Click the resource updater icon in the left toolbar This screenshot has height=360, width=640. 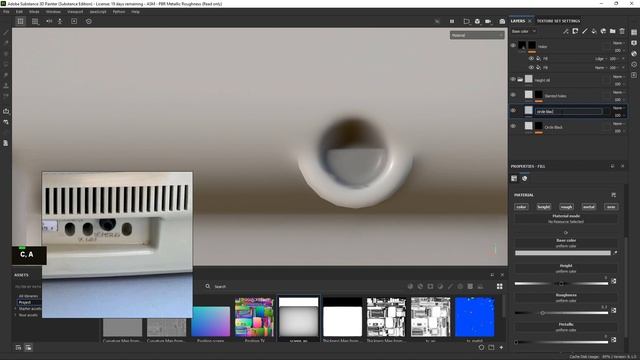6,122
